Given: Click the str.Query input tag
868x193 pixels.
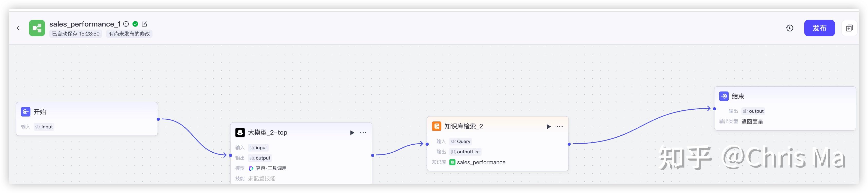Looking at the screenshot, I should [461, 141].
